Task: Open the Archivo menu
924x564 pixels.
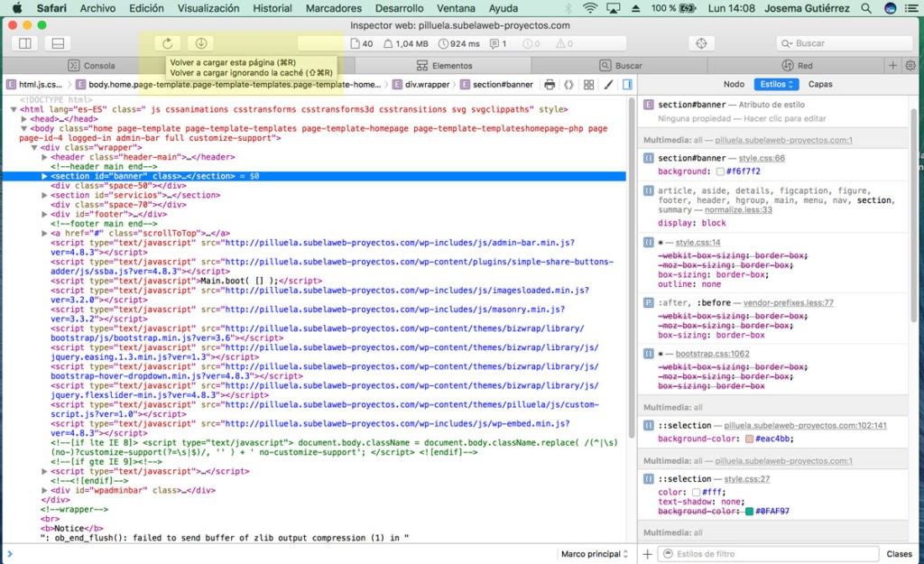Action: pyautogui.click(x=97, y=8)
